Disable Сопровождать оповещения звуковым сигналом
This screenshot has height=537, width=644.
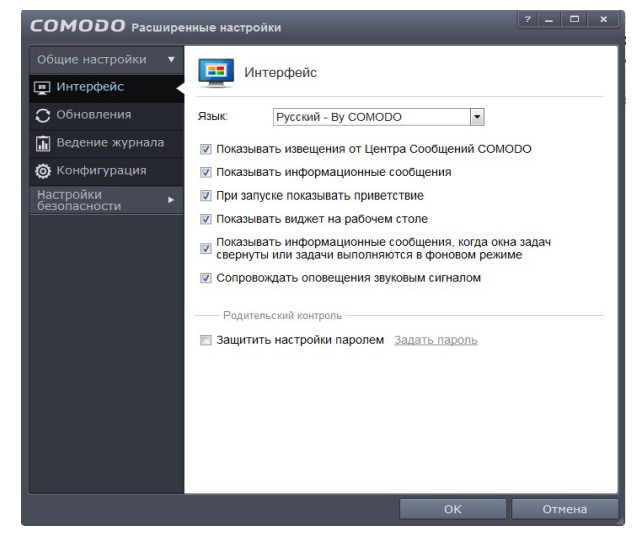tap(206, 278)
